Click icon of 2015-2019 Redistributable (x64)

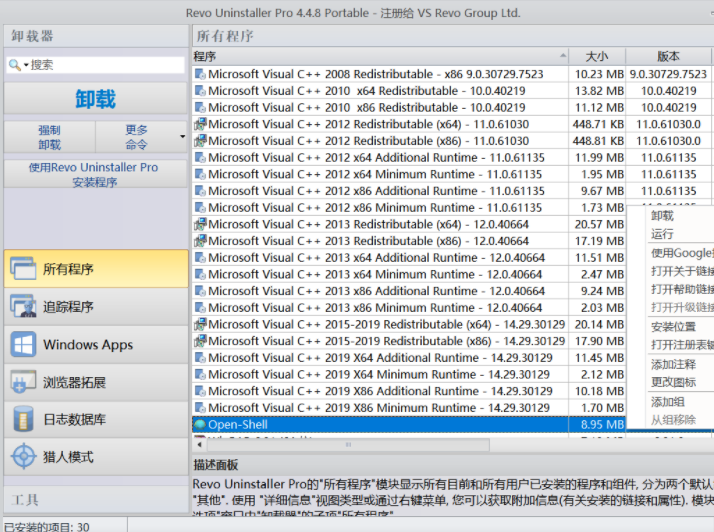pos(200,324)
